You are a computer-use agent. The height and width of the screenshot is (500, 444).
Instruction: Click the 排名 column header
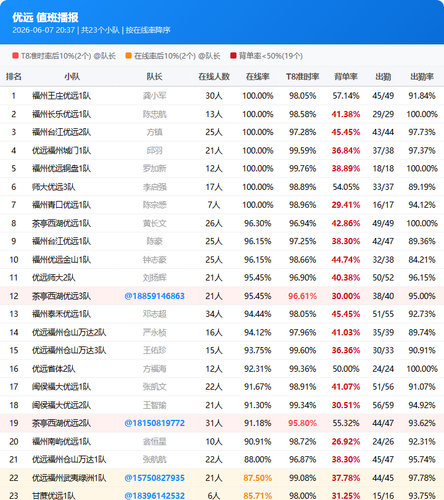[14, 77]
